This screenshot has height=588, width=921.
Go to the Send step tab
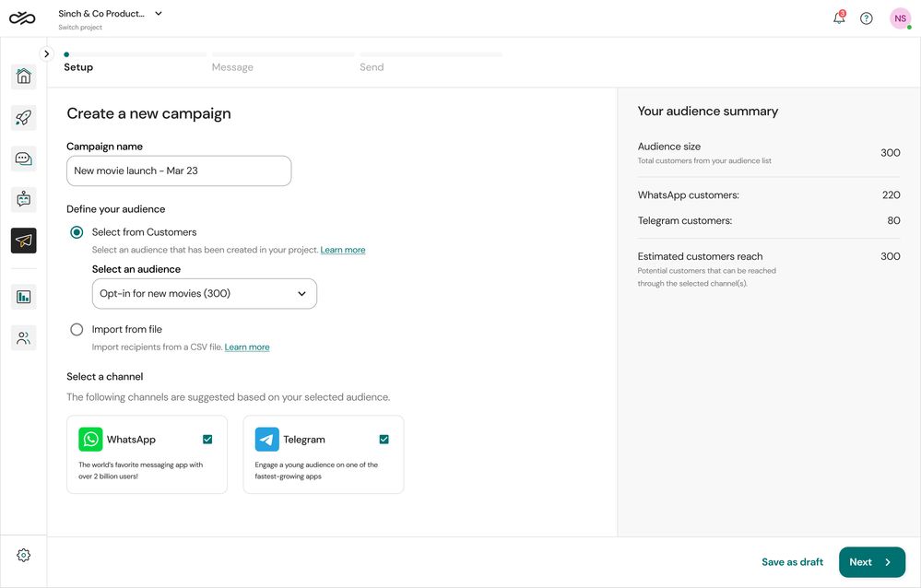click(372, 67)
